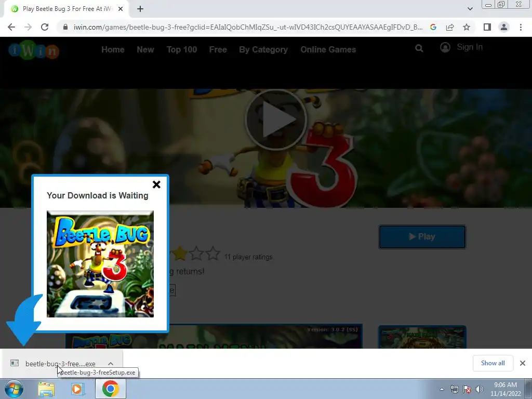Screen dimensions: 532x399
Task: Reload the page with the refresh icon
Action: pos(45,27)
